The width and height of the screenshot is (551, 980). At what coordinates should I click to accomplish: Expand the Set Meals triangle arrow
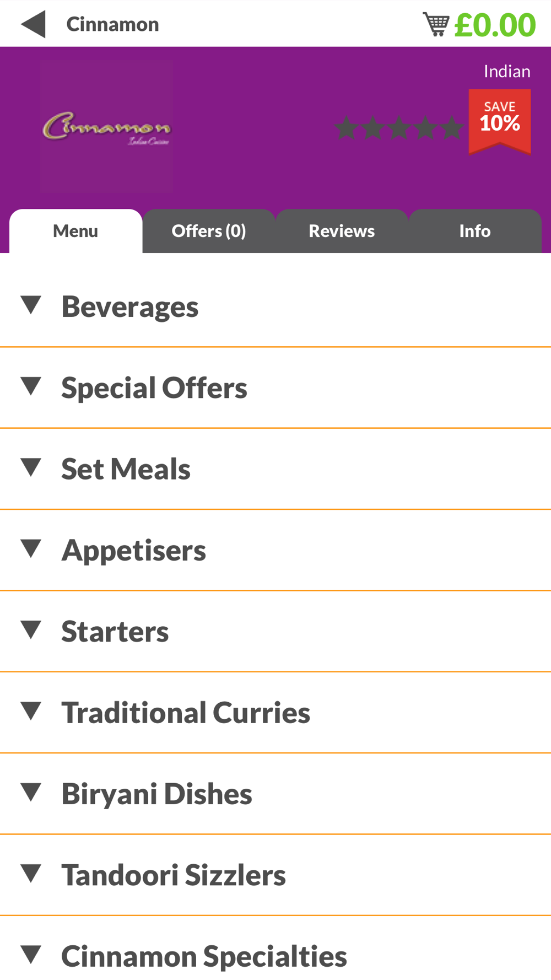[x=31, y=467]
